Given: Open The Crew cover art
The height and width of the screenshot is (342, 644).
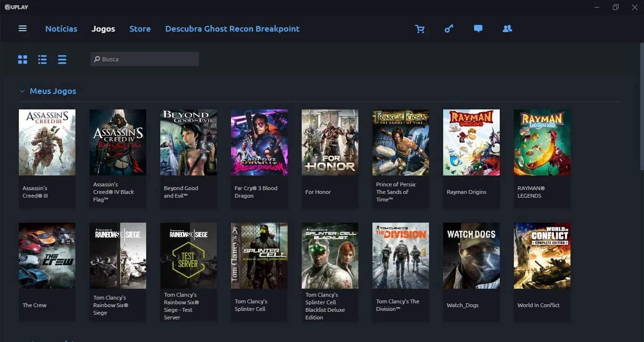Looking at the screenshot, I should pyautogui.click(x=47, y=256).
